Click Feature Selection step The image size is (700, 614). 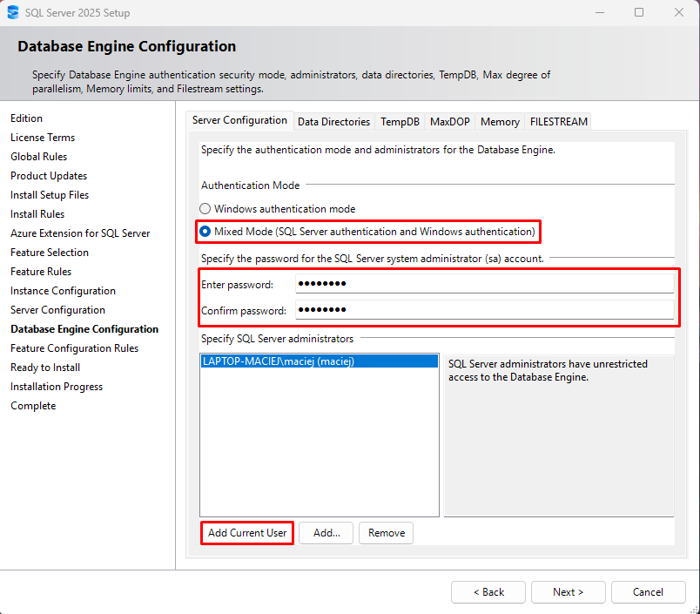(x=50, y=253)
